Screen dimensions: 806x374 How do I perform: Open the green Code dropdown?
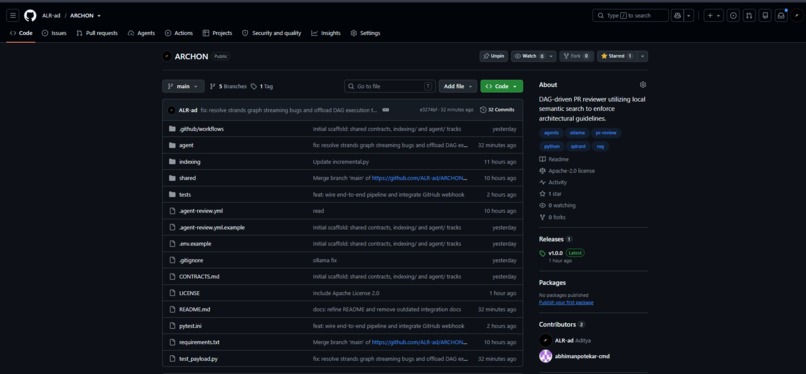click(x=502, y=86)
